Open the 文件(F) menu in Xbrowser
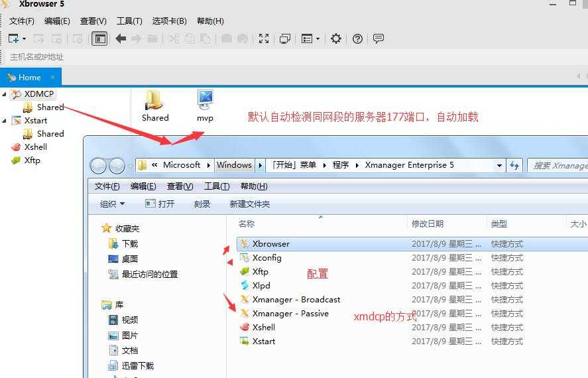Viewport: 588px width, 378px height. (22, 21)
